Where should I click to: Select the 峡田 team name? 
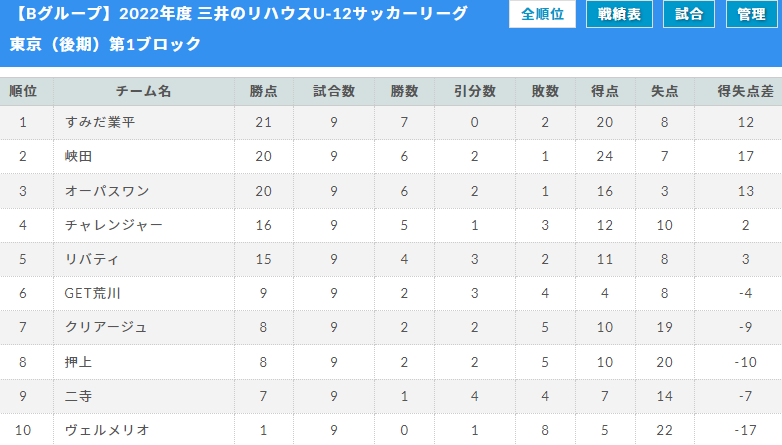click(x=78, y=156)
